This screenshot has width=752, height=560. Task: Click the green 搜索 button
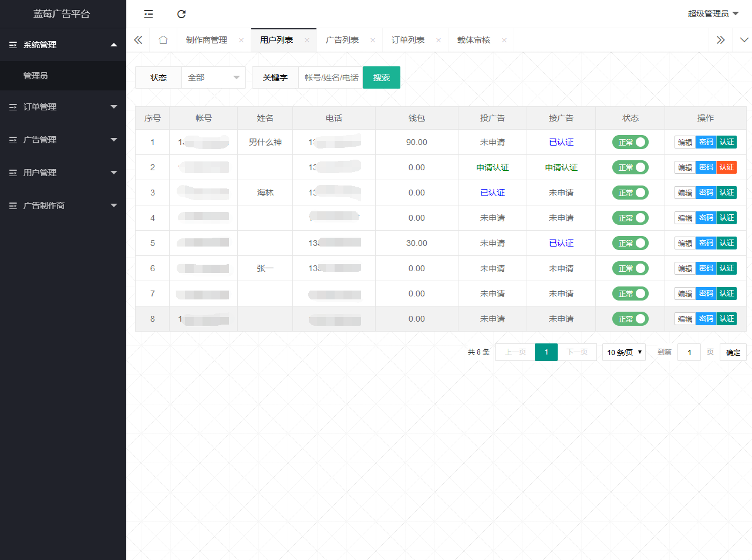[381, 77]
